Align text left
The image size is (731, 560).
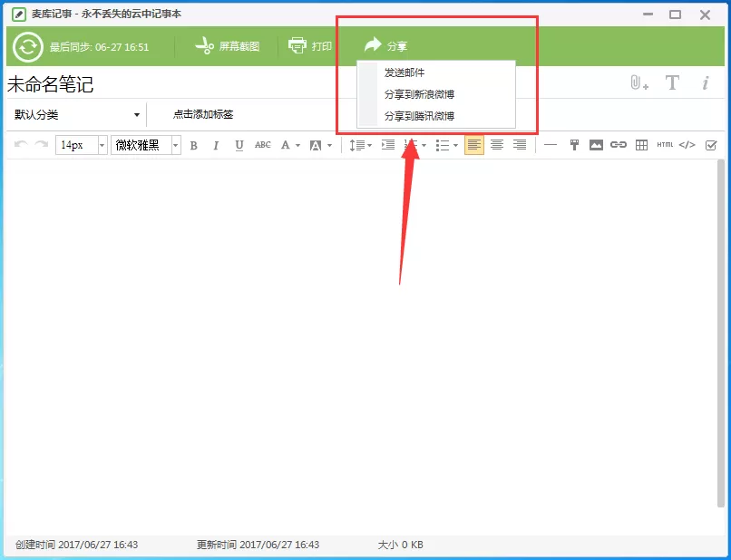[x=474, y=145]
